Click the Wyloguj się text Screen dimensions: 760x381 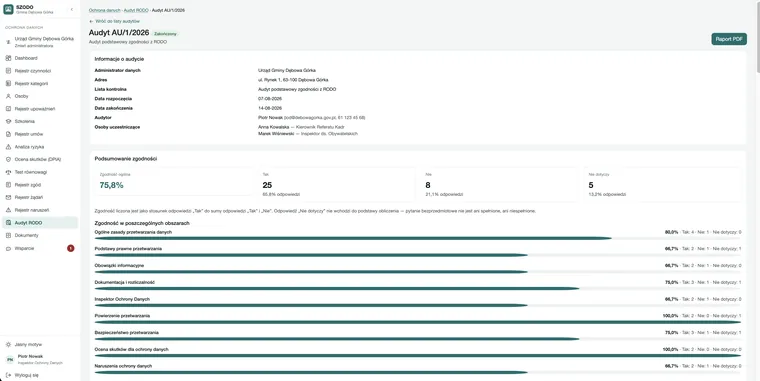(27, 375)
